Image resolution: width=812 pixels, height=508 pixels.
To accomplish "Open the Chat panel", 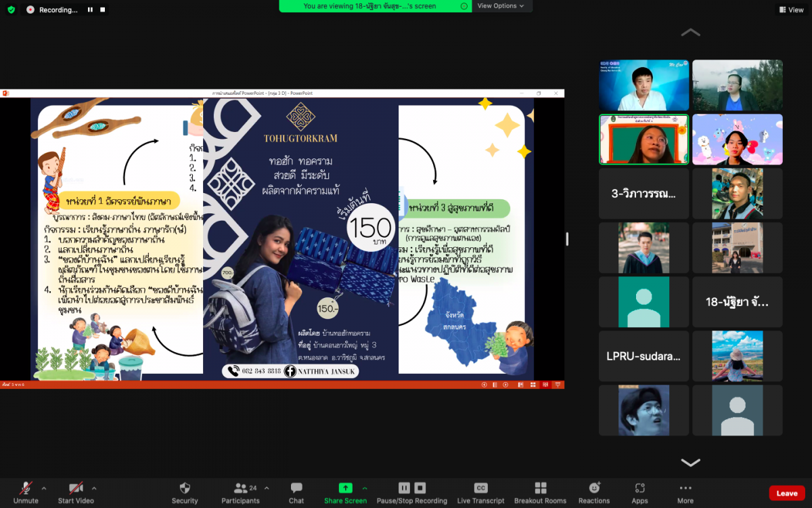I will click(x=296, y=488).
